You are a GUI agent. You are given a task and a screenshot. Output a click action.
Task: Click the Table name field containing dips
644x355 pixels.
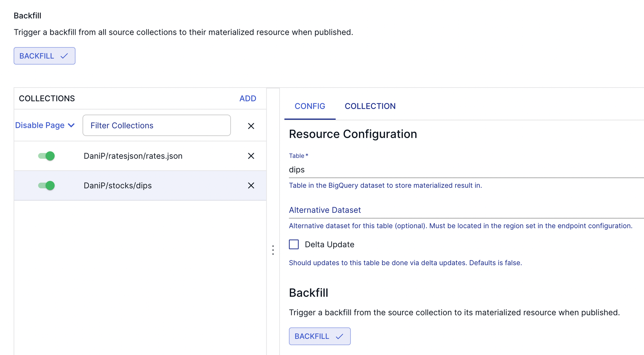[464, 170]
